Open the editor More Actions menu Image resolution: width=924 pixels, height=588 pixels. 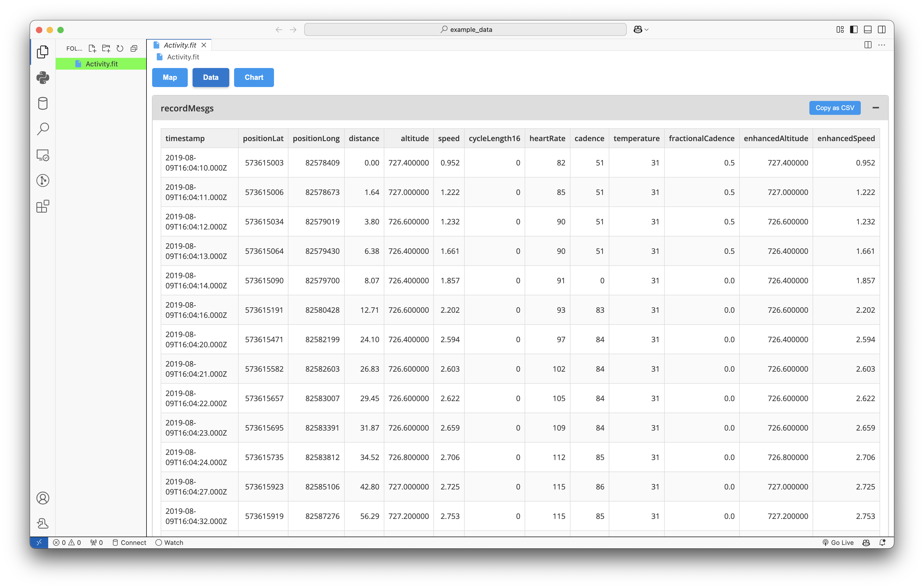click(882, 45)
